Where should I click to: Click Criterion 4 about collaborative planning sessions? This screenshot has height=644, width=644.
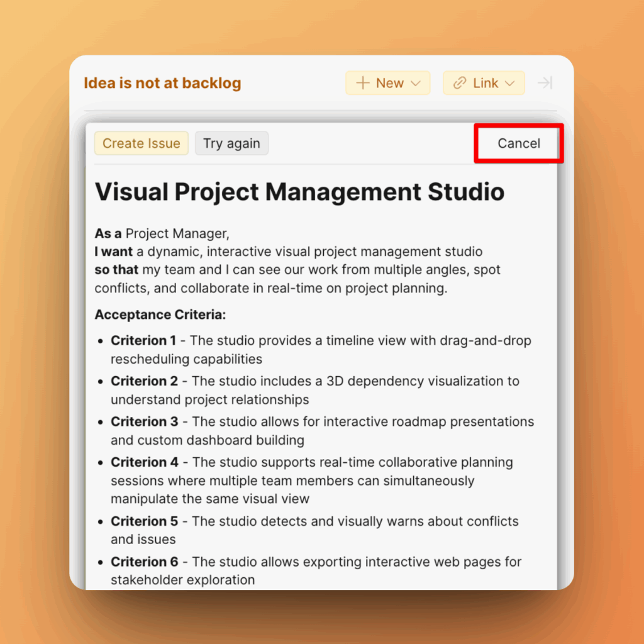pos(312,480)
